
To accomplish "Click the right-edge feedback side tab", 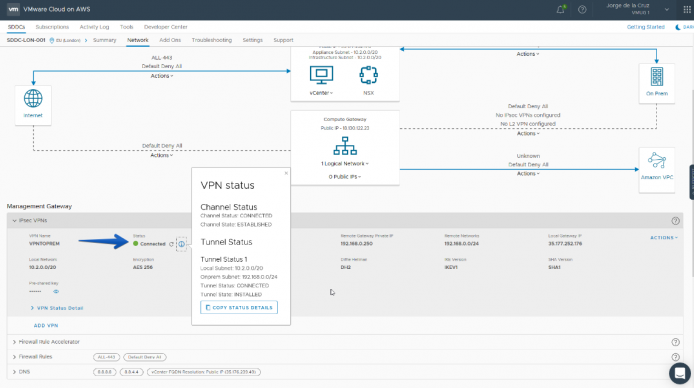I will (691, 182).
